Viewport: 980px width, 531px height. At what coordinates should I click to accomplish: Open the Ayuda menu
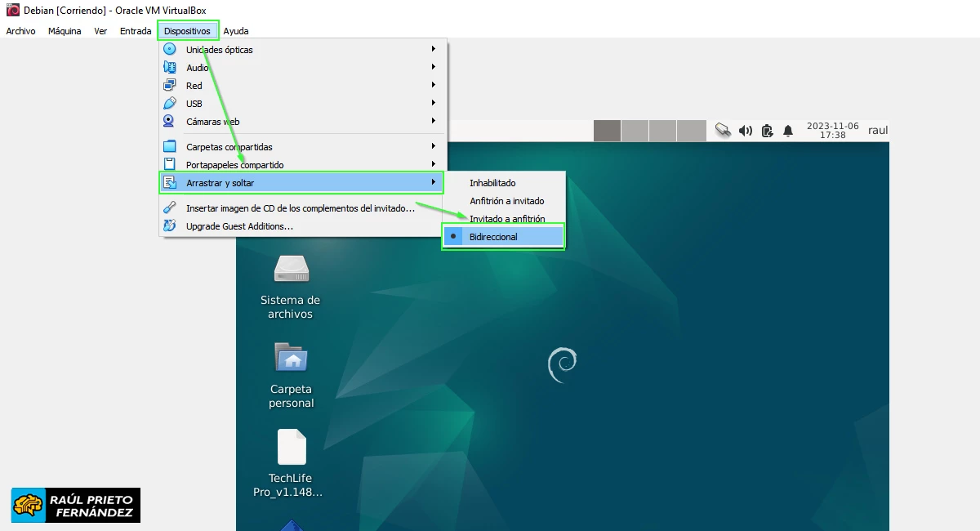click(x=236, y=31)
